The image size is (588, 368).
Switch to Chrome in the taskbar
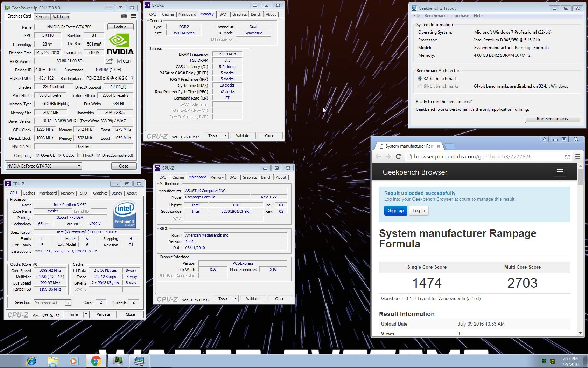click(x=96, y=361)
